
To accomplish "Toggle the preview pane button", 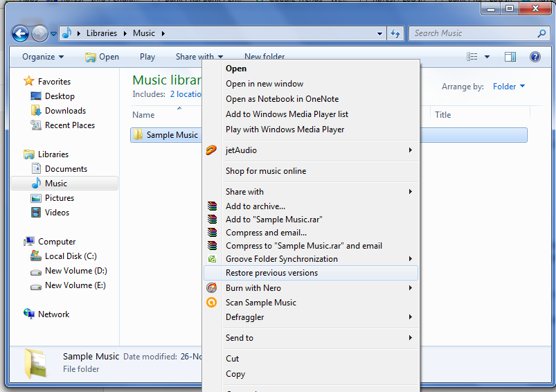I will (x=510, y=57).
